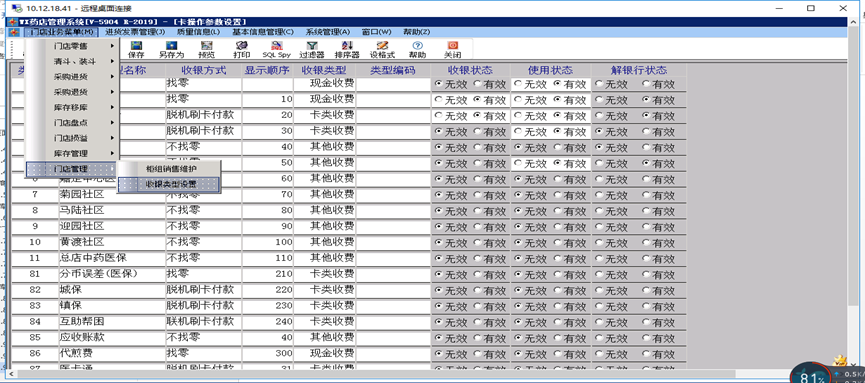Open the 基本信息管理(C) menu
The width and height of the screenshot is (865, 383).
click(x=263, y=32)
